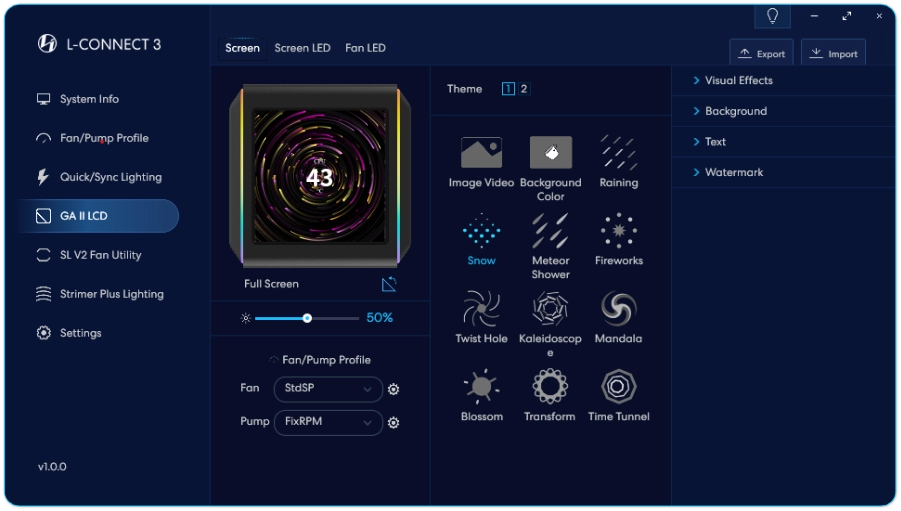Click the Fan/Pump Profile heading above dropdowns

pos(326,360)
